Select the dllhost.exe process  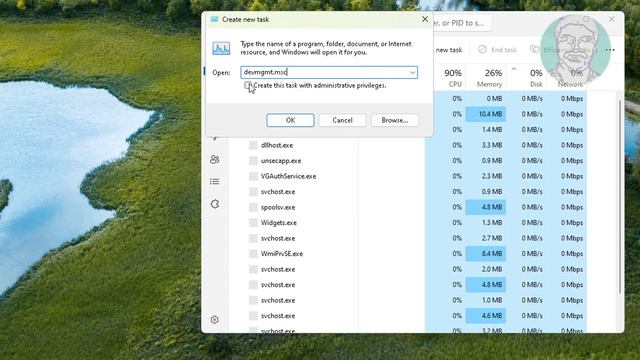(x=277, y=145)
